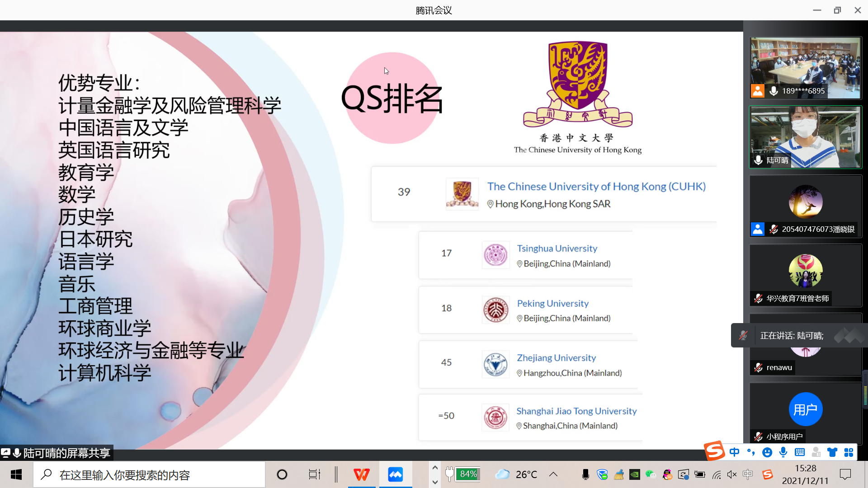The height and width of the screenshot is (488, 868).
Task: Open Shanghai Jiao Tong University link
Action: 576,411
